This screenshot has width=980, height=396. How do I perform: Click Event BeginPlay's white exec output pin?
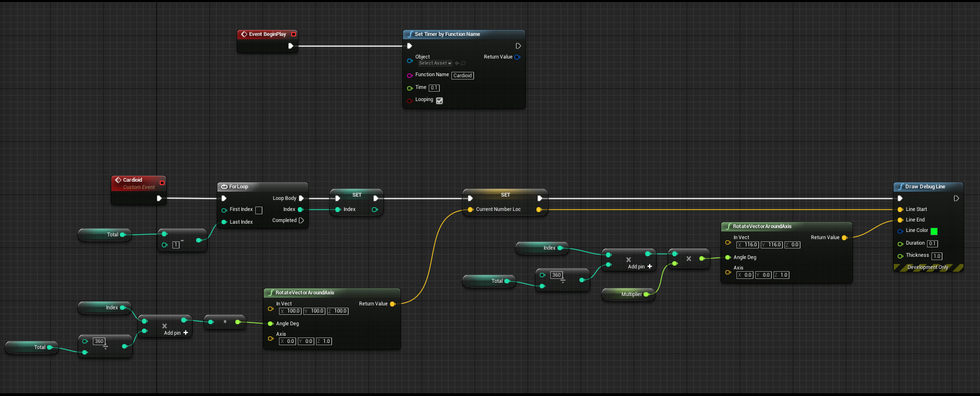pos(291,46)
